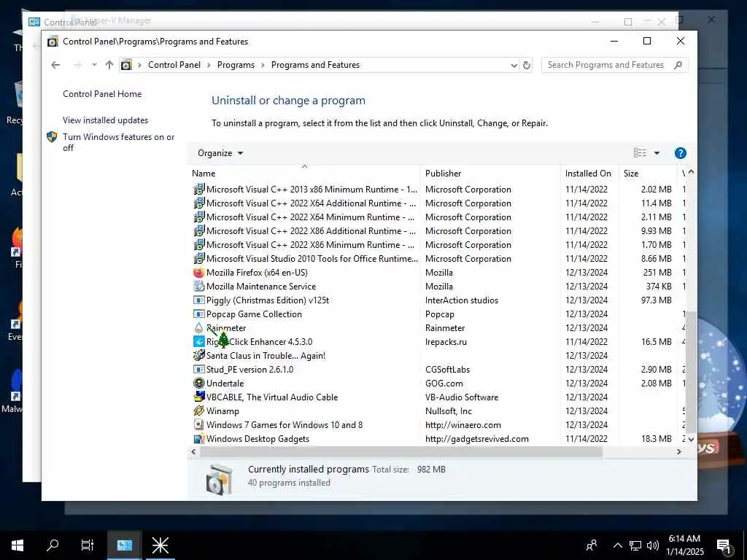This screenshot has width=747, height=560.
Task: Click the 251 MB size cell
Action: [657, 273]
